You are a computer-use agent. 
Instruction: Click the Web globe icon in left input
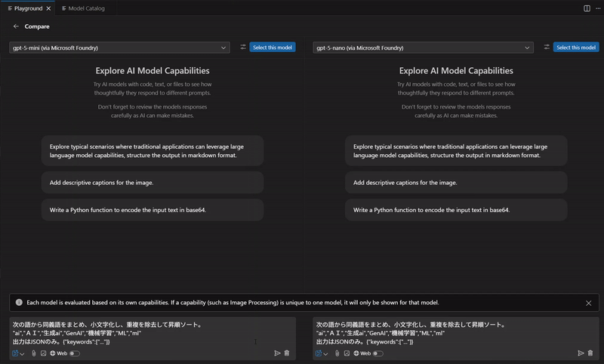click(52, 353)
